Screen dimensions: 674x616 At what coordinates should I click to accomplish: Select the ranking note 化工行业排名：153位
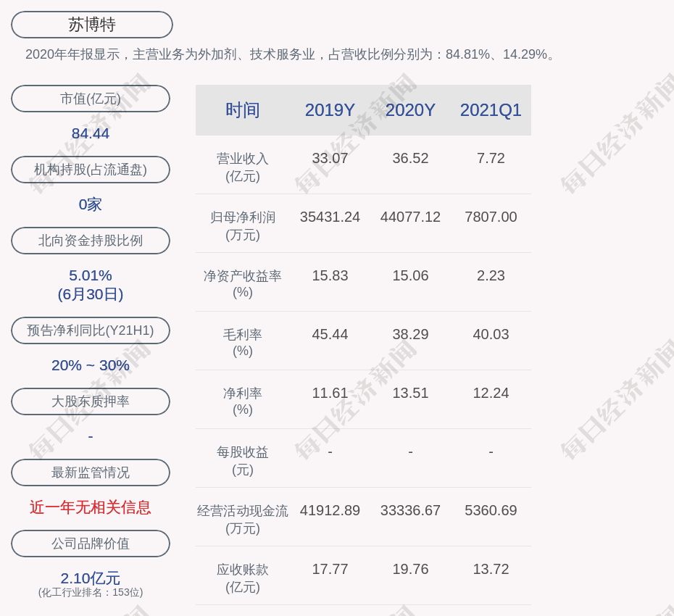click(91, 592)
